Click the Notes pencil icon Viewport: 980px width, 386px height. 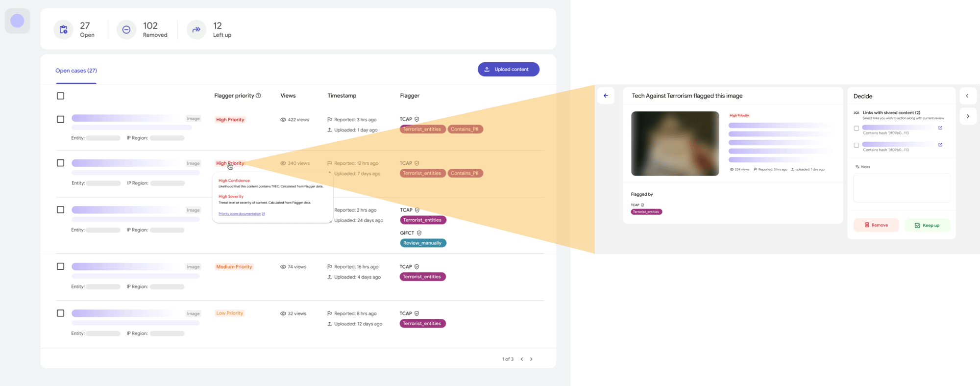tap(857, 167)
